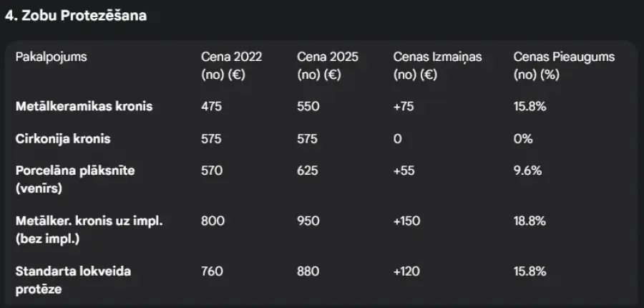Click the Cena 2022 column header
The width and height of the screenshot is (644, 308).
tap(231, 66)
